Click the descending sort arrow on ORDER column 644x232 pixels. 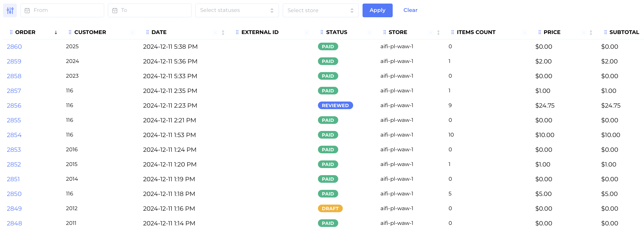pos(56,32)
